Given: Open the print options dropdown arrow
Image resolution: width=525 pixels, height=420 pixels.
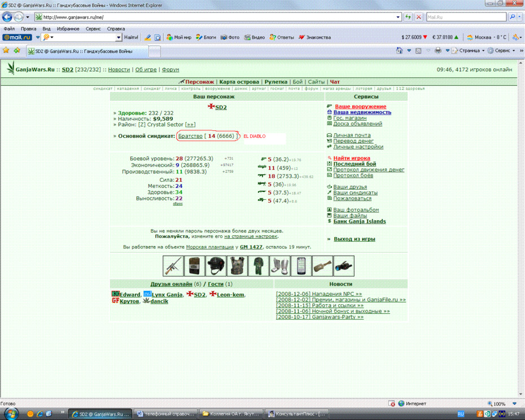Looking at the screenshot, I should click(447, 51).
